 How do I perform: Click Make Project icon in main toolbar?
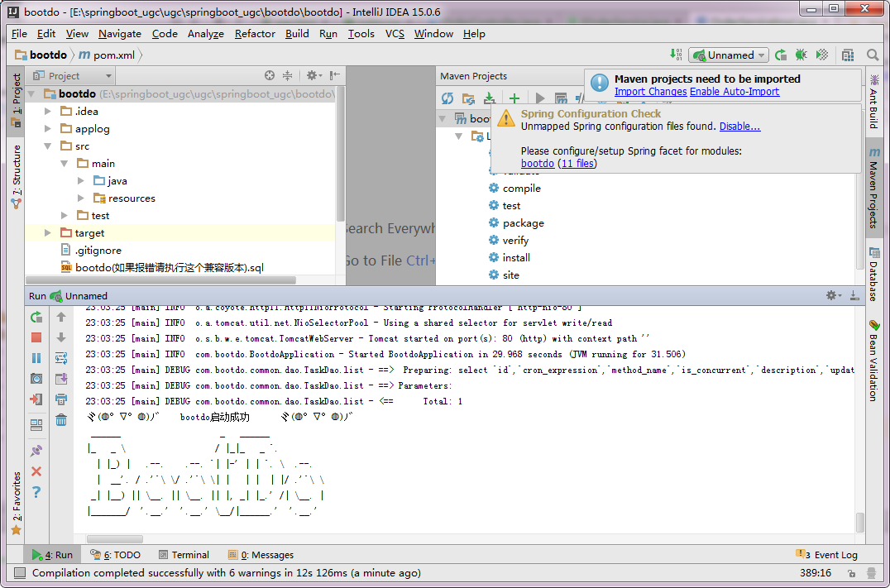pos(676,55)
